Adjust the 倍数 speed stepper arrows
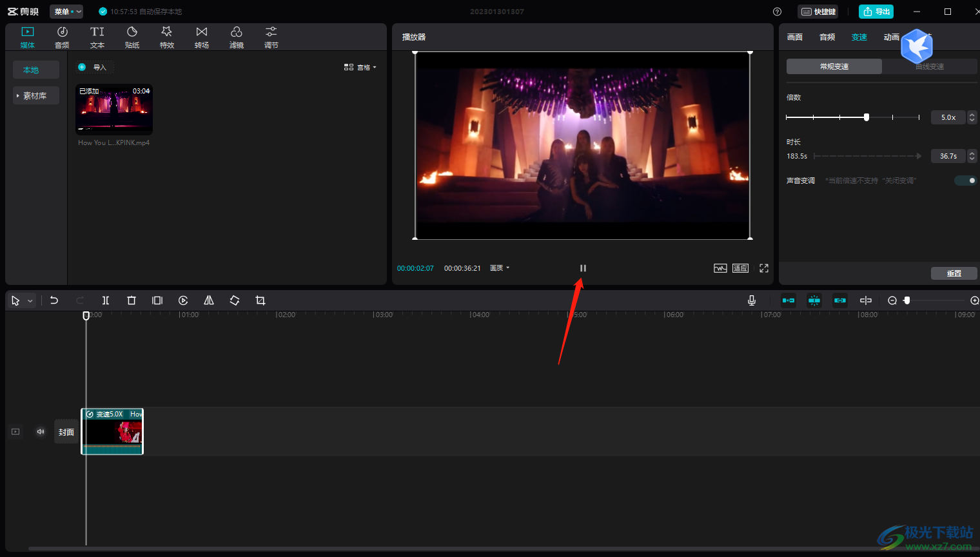Screen dimensions: 980x557 point(972,117)
